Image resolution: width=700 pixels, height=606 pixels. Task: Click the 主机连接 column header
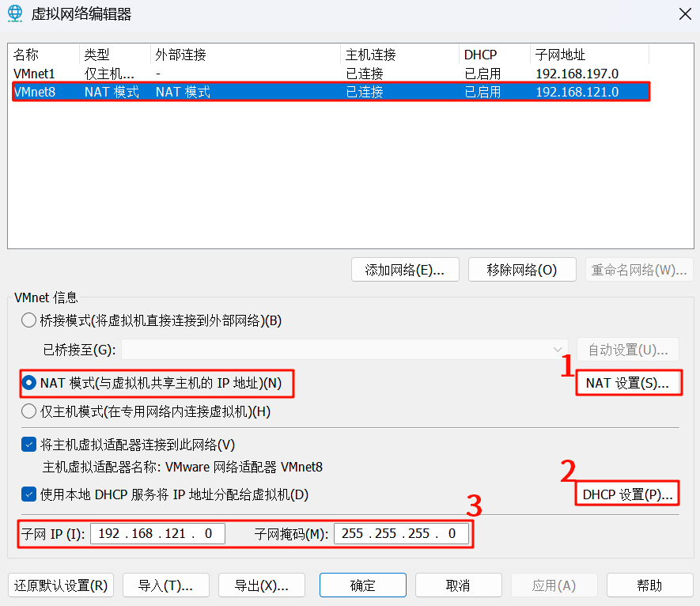[x=370, y=55]
